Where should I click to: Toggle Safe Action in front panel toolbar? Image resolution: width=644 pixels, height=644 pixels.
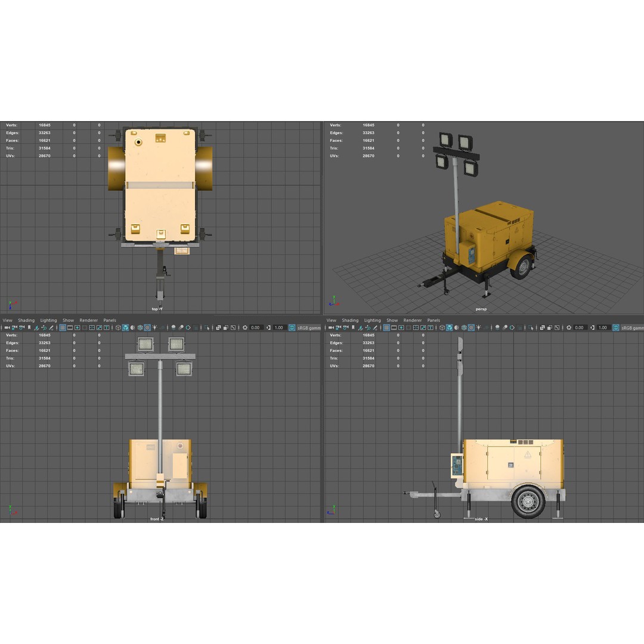pyautogui.click(x=99, y=327)
